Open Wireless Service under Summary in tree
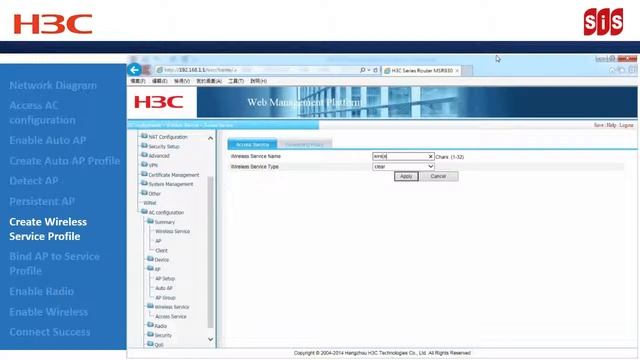 point(172,231)
